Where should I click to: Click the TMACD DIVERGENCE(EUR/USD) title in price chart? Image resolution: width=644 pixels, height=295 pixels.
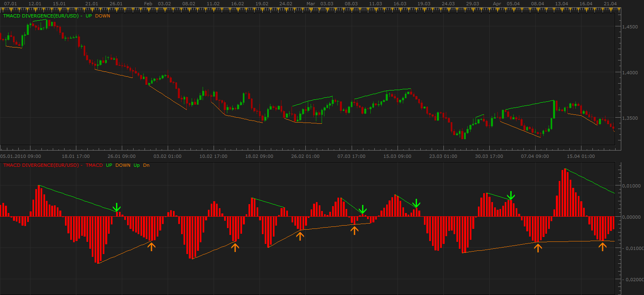point(41,16)
